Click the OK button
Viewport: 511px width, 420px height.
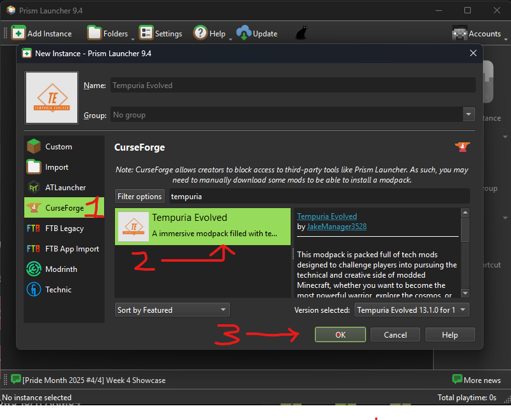(x=340, y=334)
